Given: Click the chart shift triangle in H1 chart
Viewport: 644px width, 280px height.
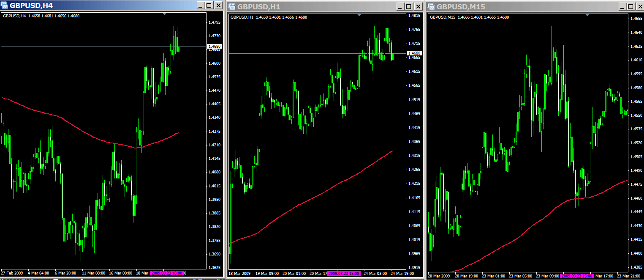Looking at the screenshot, I should click(x=359, y=15).
